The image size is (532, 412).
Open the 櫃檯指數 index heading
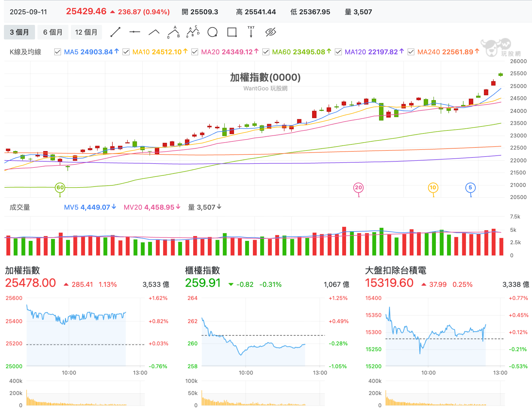[202, 270]
